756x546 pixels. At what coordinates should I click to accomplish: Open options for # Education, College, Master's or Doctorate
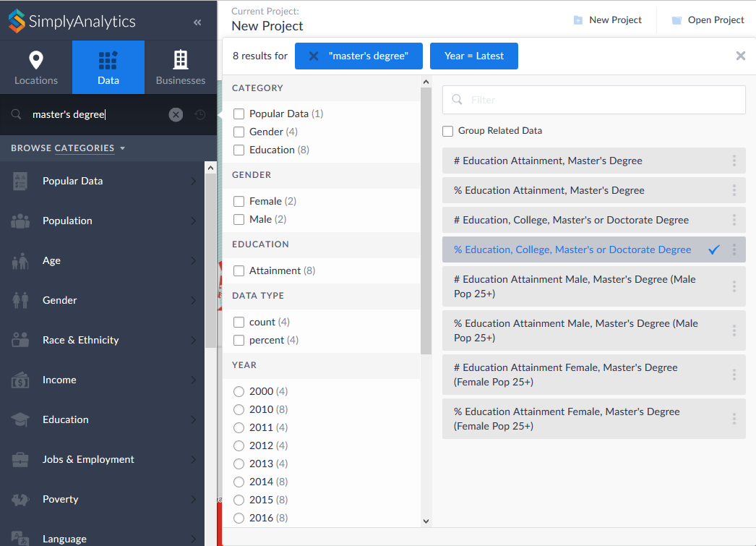click(x=734, y=220)
